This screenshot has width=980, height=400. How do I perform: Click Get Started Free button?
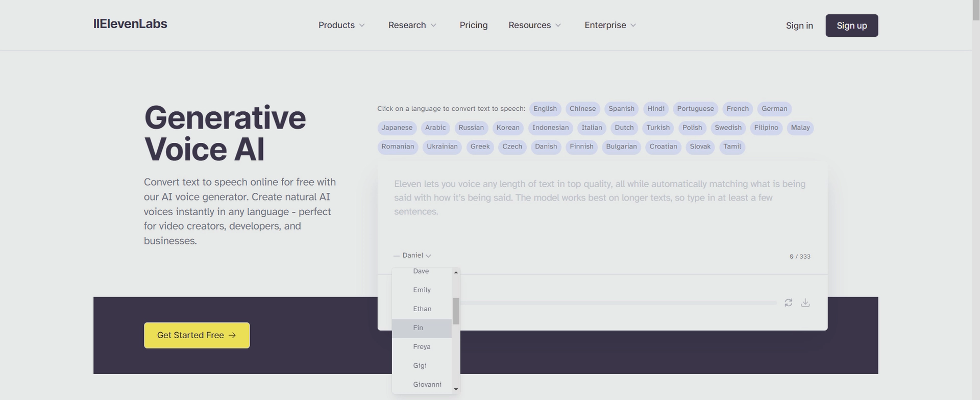[197, 335]
